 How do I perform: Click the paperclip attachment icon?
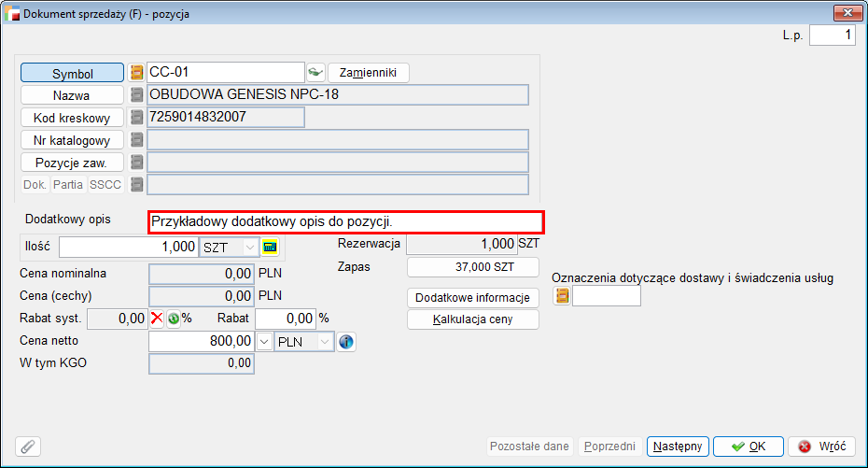28,447
